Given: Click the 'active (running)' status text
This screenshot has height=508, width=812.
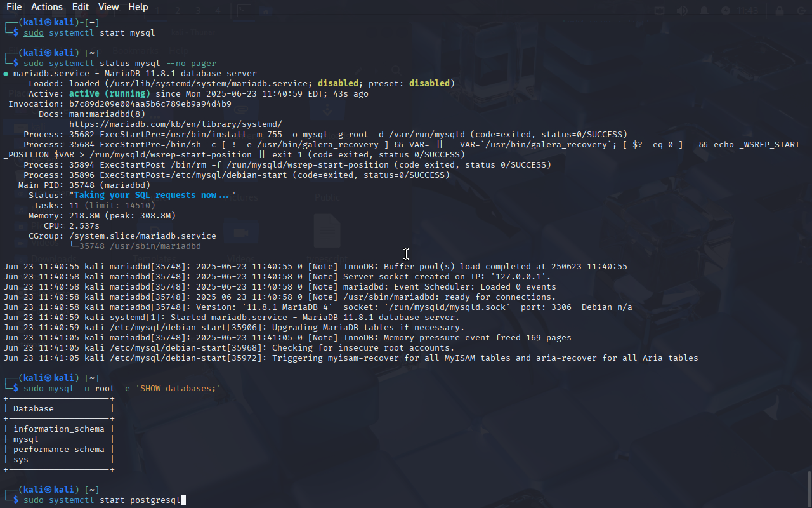Looking at the screenshot, I should point(110,94).
